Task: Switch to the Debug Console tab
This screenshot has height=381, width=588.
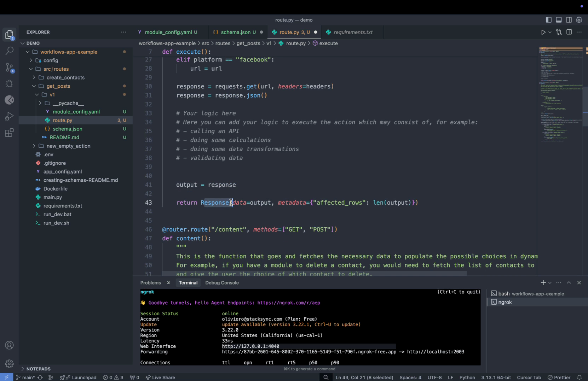Action: coord(222,283)
